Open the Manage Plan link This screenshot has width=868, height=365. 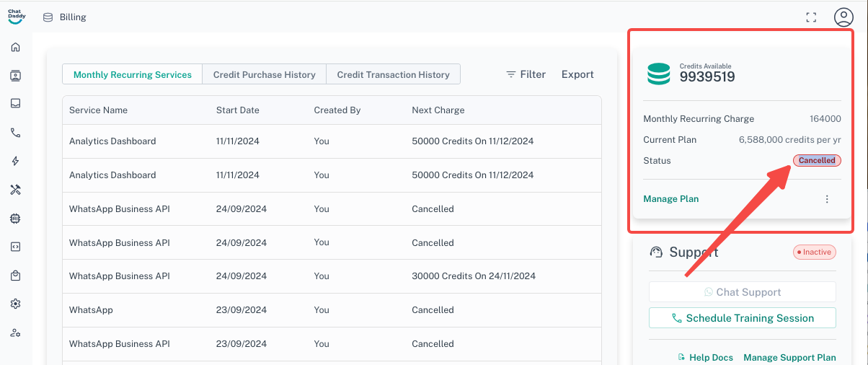coord(670,199)
